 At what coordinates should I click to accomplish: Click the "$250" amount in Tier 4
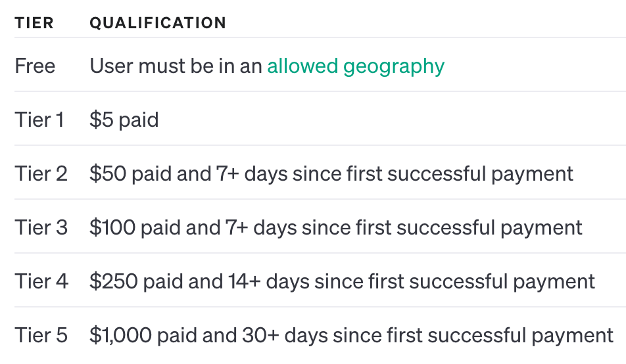tap(114, 282)
